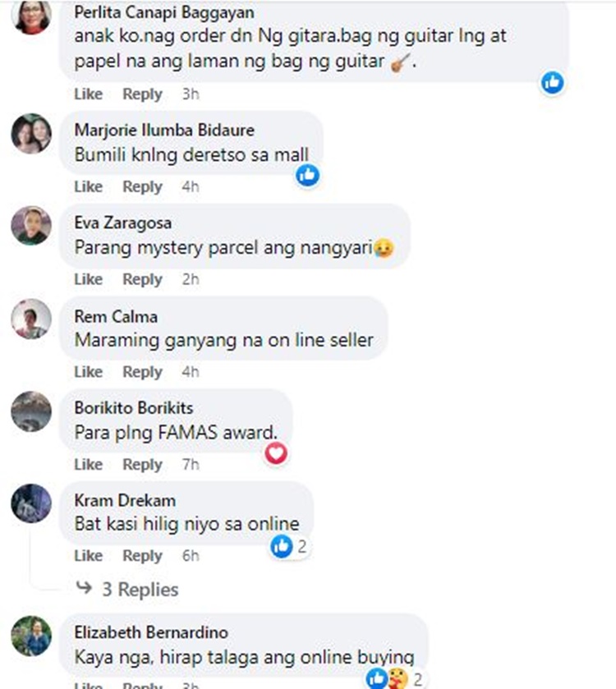This screenshot has width=616, height=689.
Task: Like Kram Drekam's comment
Action: click(89, 556)
